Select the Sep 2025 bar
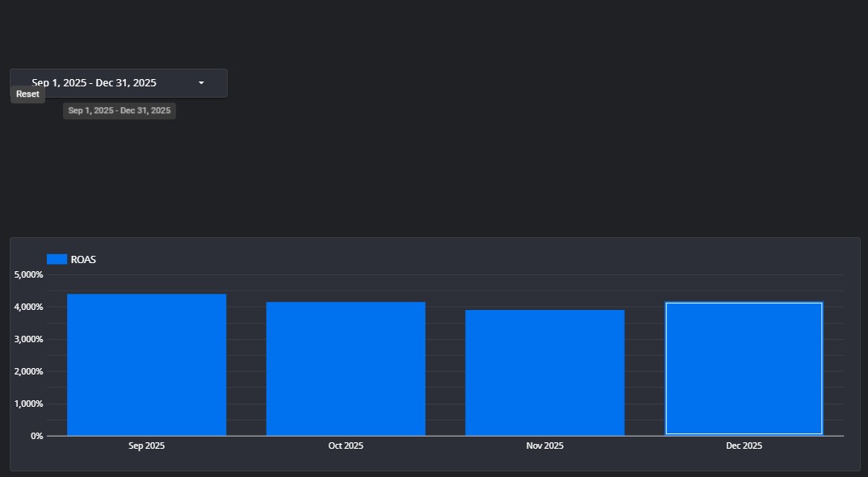 pyautogui.click(x=146, y=365)
